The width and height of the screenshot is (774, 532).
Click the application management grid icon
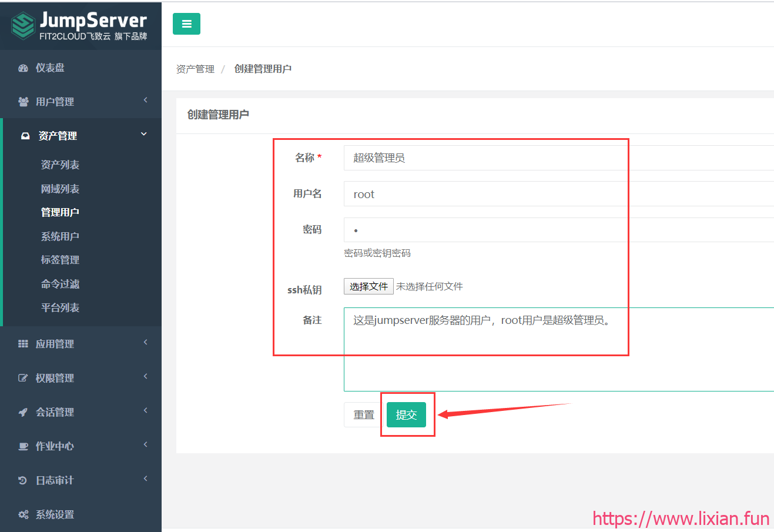pos(24,344)
